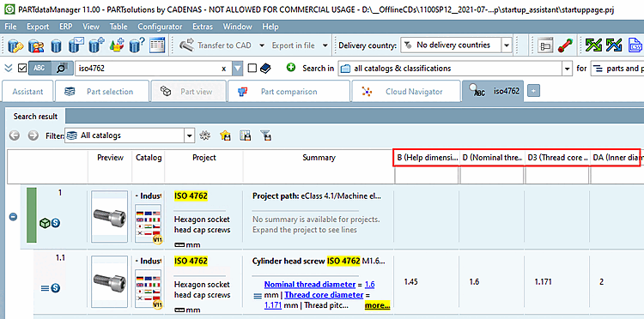The width and height of the screenshot is (644, 319).
Task: Click the back arrow in search result
Action: (x=15, y=135)
